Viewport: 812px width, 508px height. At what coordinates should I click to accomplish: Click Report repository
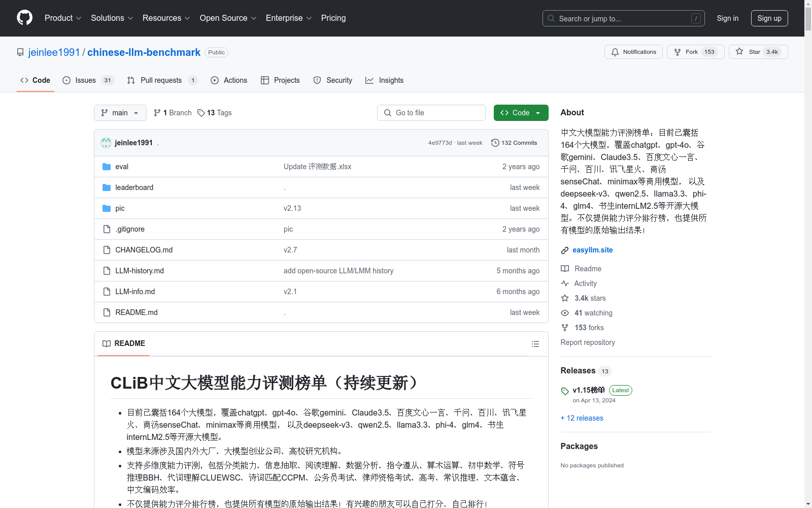click(588, 342)
